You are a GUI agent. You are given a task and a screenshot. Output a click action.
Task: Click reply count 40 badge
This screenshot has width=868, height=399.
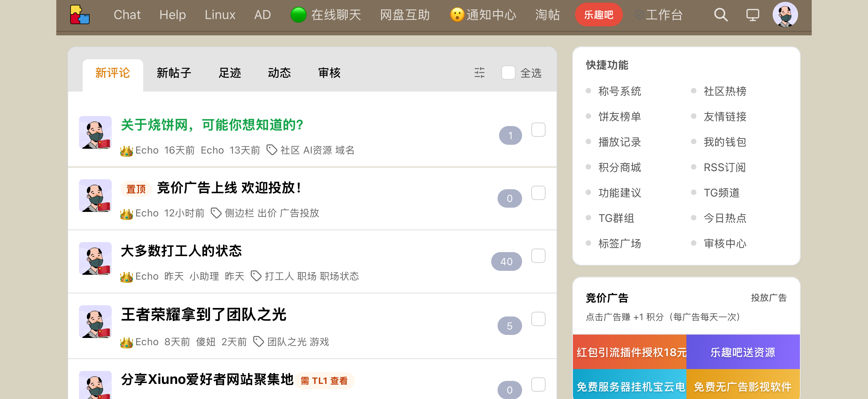[506, 261]
